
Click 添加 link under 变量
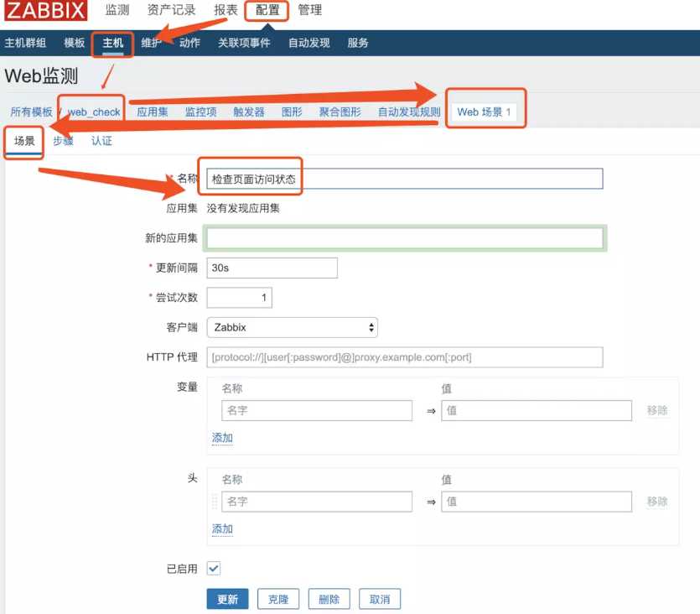click(x=222, y=438)
